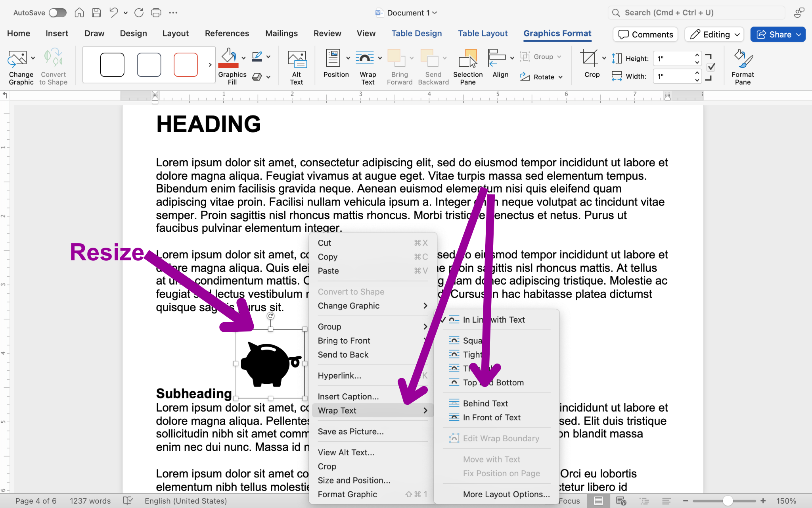The width and height of the screenshot is (812, 508).
Task: Click the spelling proofing status icon
Action: (128, 500)
